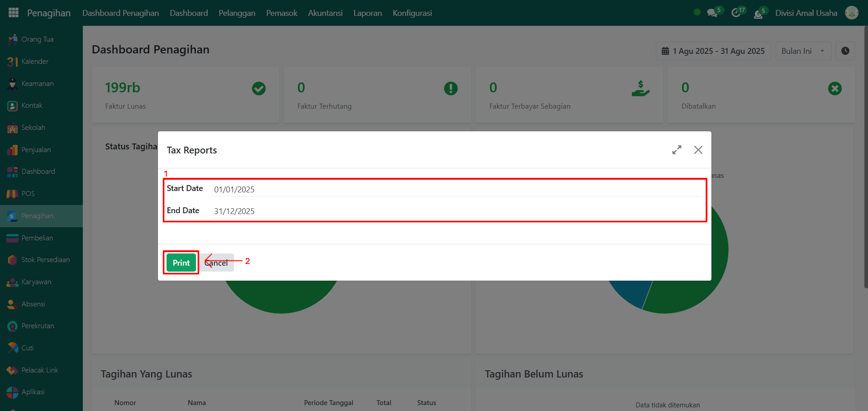The height and width of the screenshot is (411, 868).
Task: Expand the Tax Reports dialog to fullscreen
Action: (677, 150)
